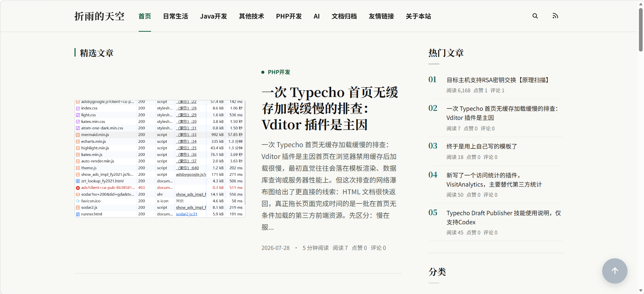
Task: Click the featured article network waterfall thumbnail
Action: tap(160, 159)
